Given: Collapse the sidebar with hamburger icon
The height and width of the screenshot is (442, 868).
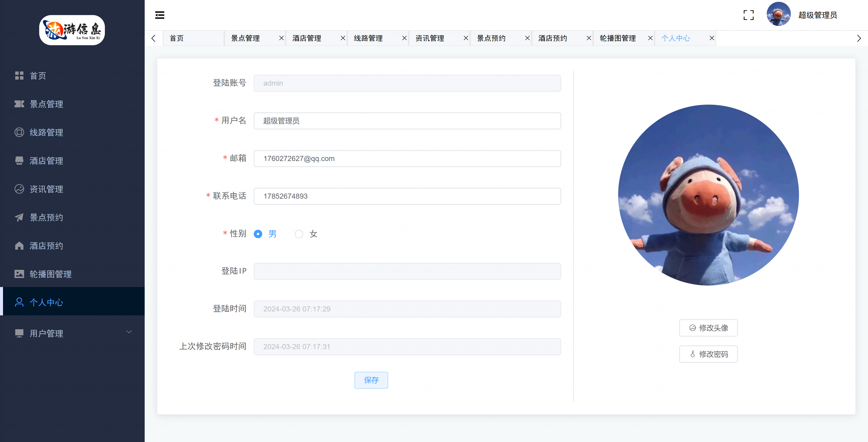Looking at the screenshot, I should point(160,15).
